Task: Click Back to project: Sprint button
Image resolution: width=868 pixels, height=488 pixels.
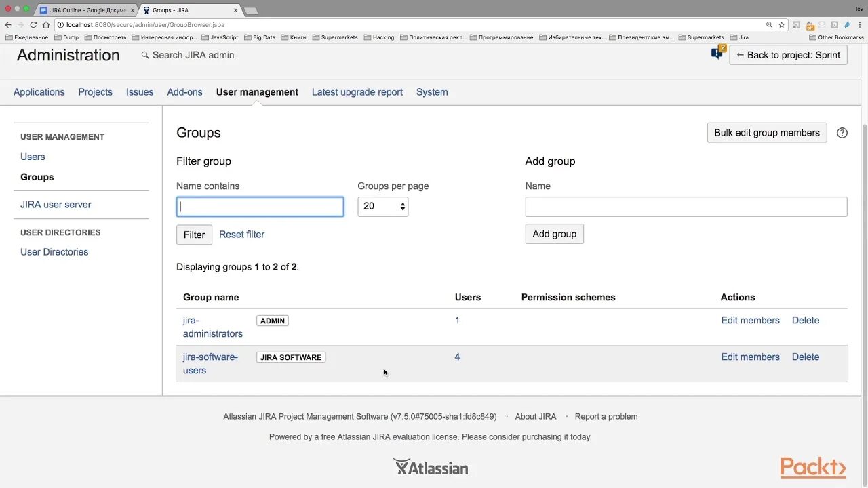Action: [x=788, y=55]
